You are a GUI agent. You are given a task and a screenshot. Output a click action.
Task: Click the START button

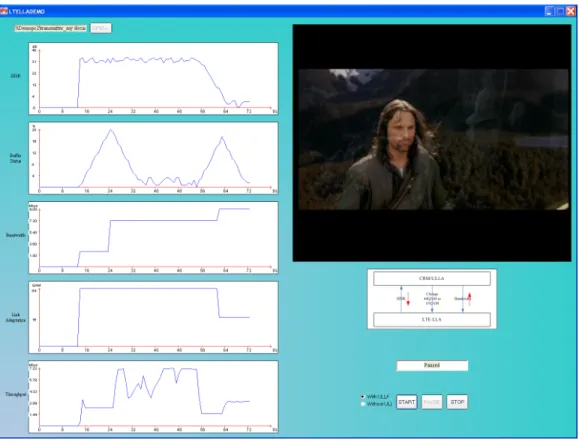406,402
